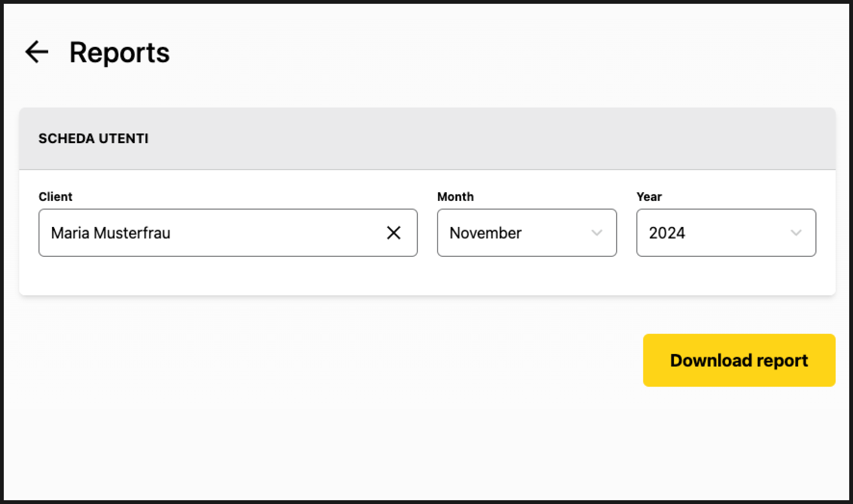This screenshot has width=853, height=504.
Task: Click the chevron in the Year field
Action: click(796, 233)
